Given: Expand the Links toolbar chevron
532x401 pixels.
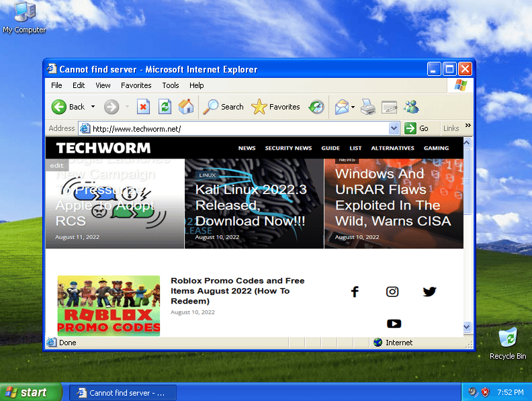Looking at the screenshot, I should coord(468,125).
